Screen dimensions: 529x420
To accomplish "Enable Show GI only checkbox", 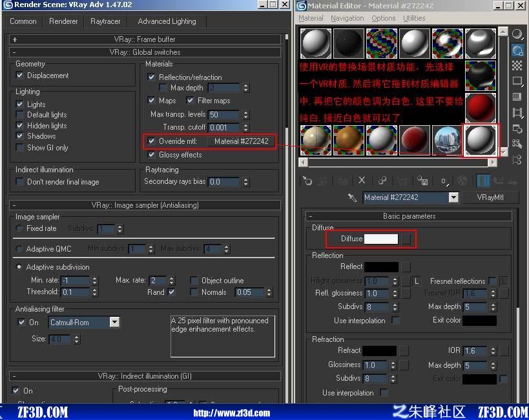I will coord(19,147).
